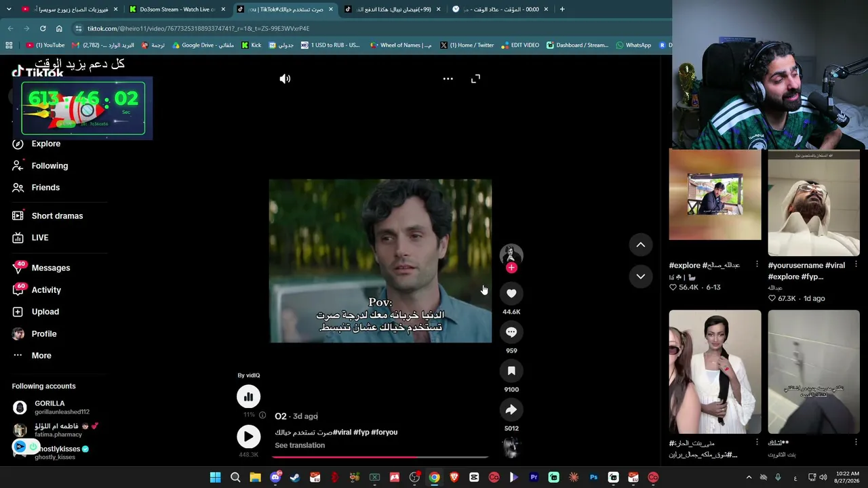
Task: Open the video's three-dot options menu
Action: tap(448, 79)
